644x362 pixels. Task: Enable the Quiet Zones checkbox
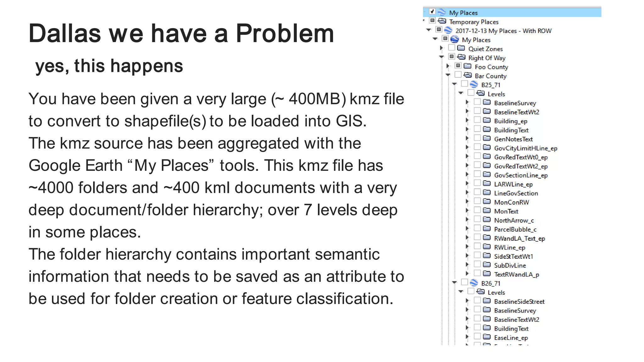[x=452, y=48]
